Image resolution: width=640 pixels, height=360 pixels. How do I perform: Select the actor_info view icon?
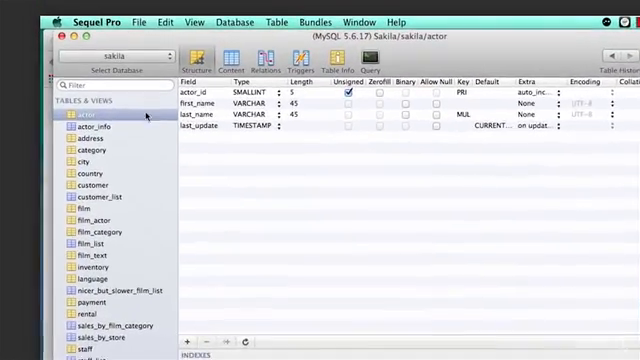tap(71, 127)
